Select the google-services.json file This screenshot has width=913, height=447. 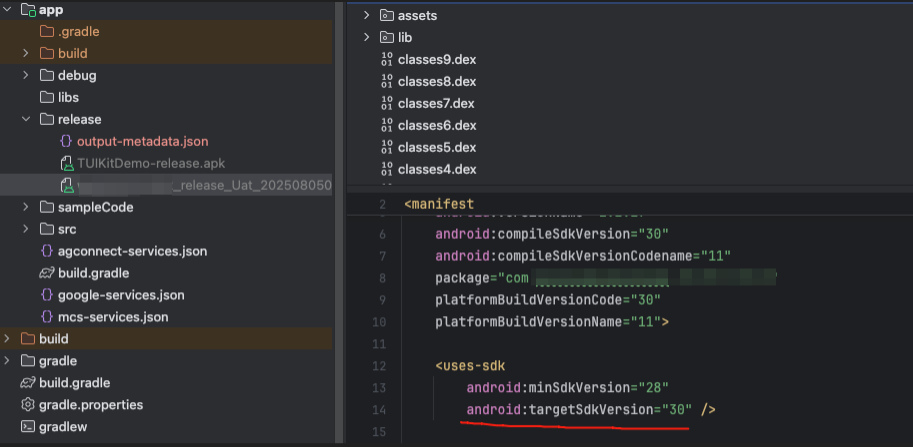pyautogui.click(x=120, y=295)
